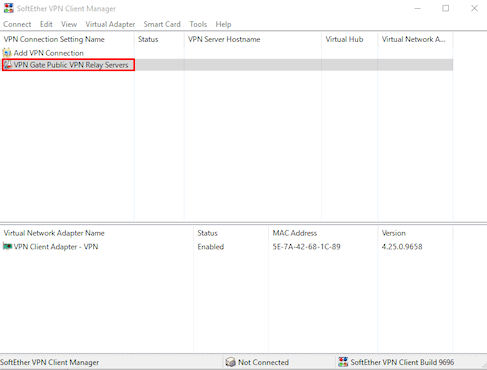The height and width of the screenshot is (370, 487).
Task: Click version value 4.25.0.9658
Action: click(402, 247)
